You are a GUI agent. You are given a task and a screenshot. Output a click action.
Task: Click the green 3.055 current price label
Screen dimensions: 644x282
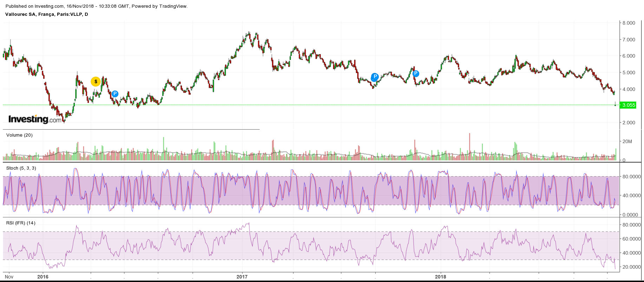(628, 105)
